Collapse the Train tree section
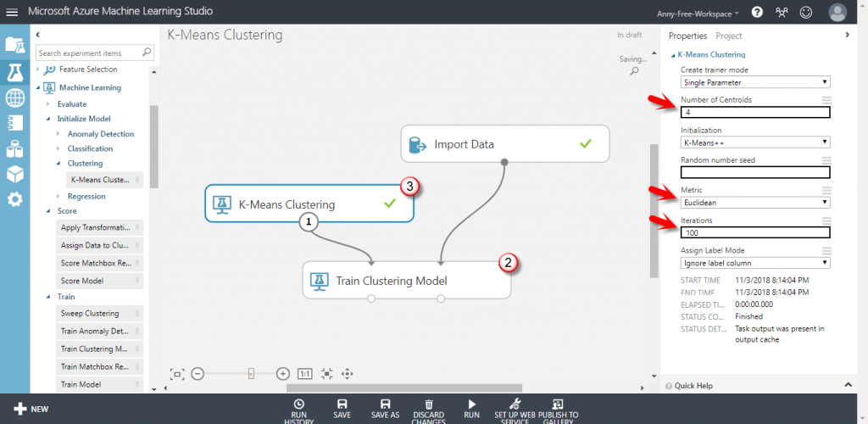Screen dimensions: 868x424 point(48,298)
